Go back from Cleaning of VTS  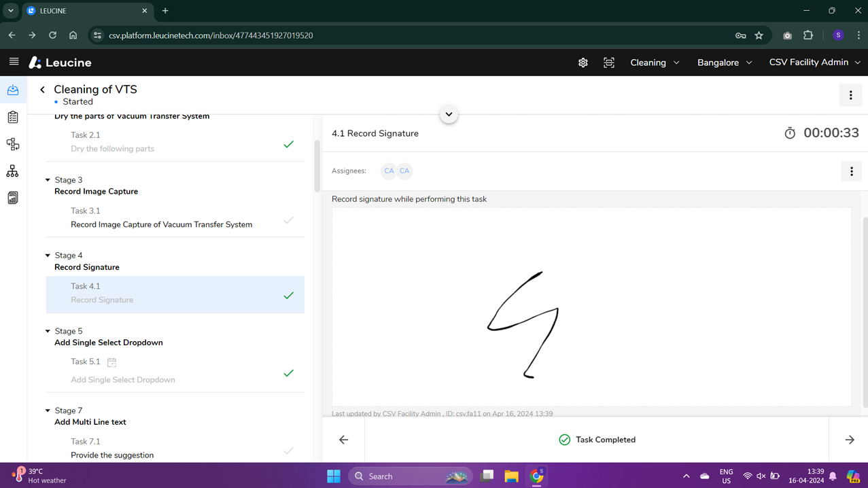(x=42, y=90)
